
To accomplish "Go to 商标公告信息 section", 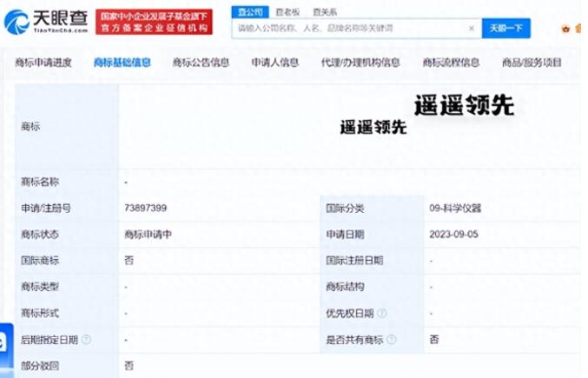I will [x=201, y=63].
